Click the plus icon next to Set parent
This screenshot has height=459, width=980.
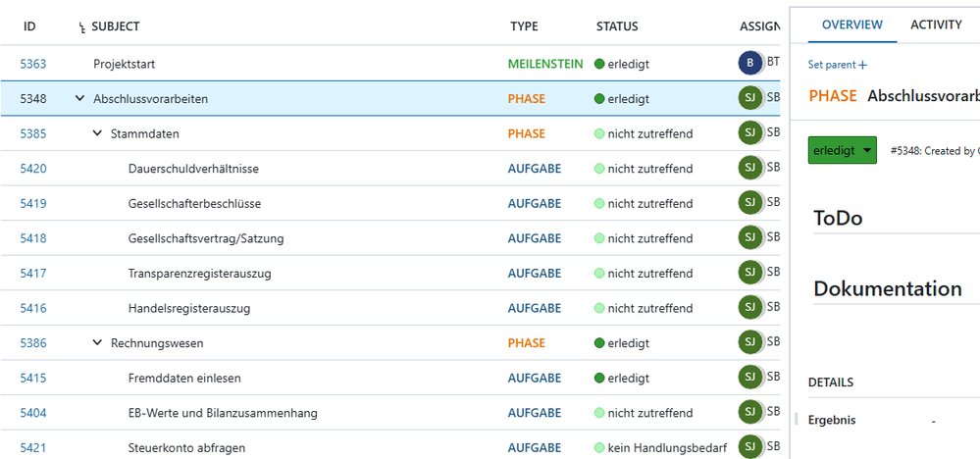(x=863, y=65)
